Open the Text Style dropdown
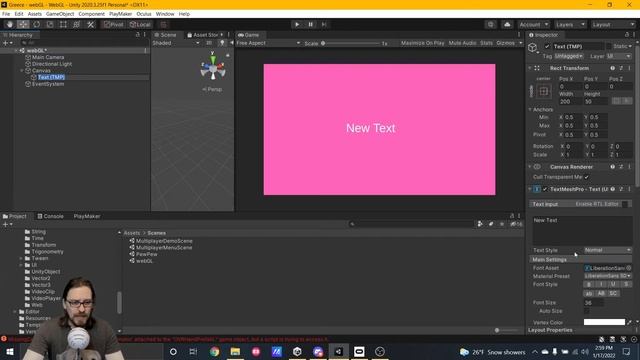Viewport: 640px width, 360px height. click(x=607, y=250)
